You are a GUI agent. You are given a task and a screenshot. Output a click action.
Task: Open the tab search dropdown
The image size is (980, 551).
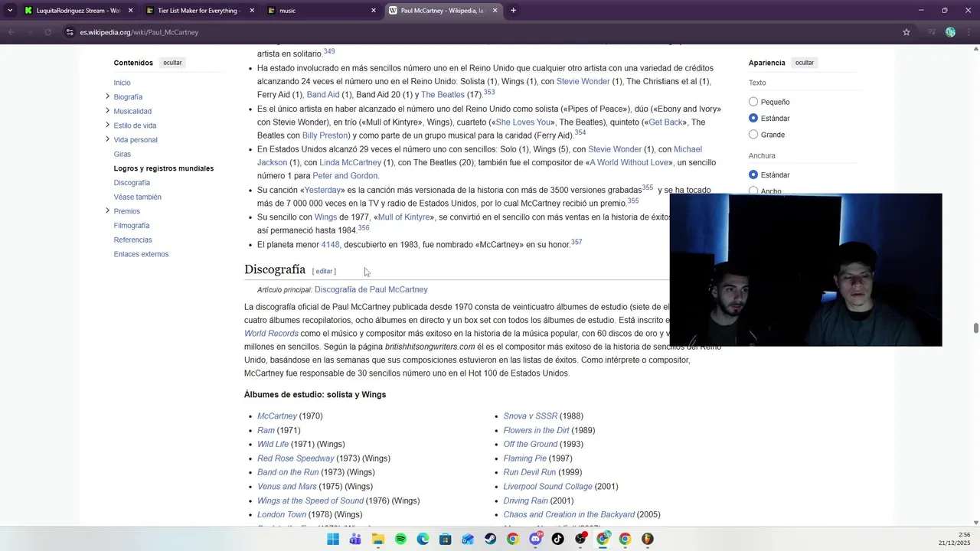click(10, 11)
